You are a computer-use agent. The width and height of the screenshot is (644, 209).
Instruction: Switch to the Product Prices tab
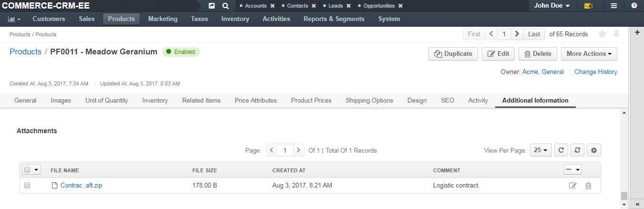[x=311, y=101]
